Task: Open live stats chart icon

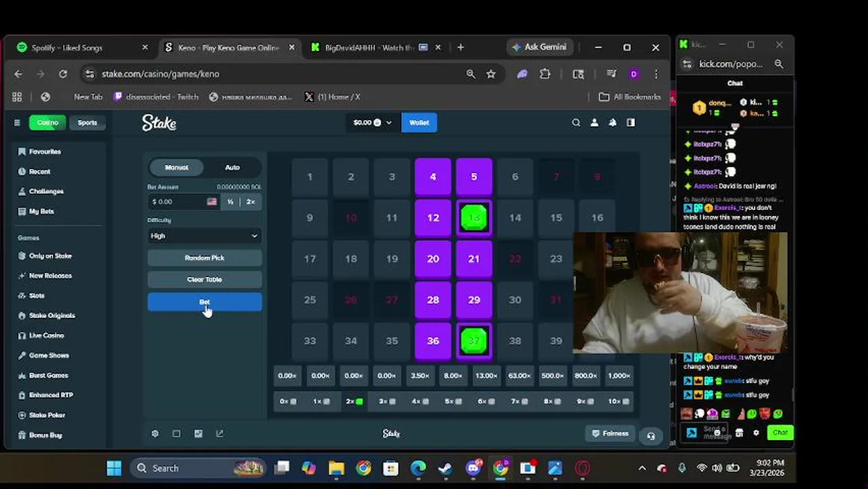Action: 198,433
